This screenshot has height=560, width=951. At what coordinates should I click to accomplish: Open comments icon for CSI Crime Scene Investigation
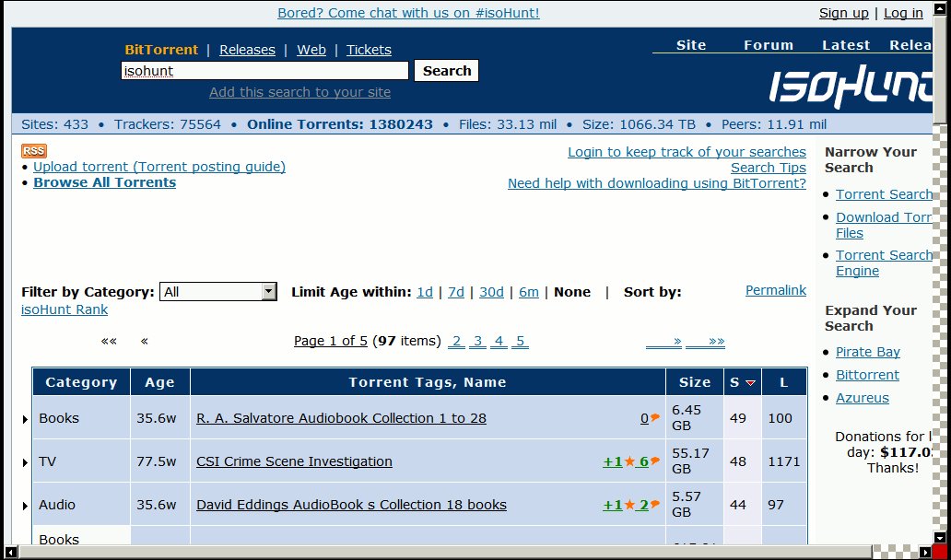point(655,461)
